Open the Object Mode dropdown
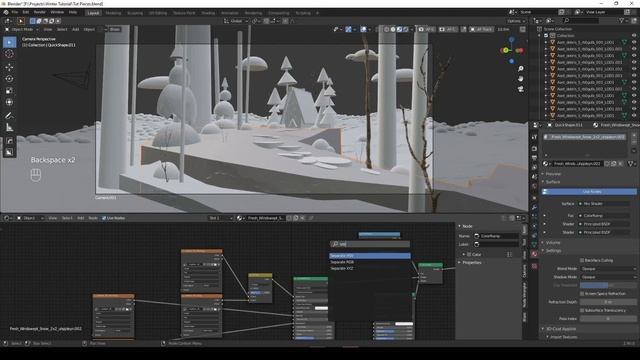Screen dimensions: 640x360 point(22,29)
